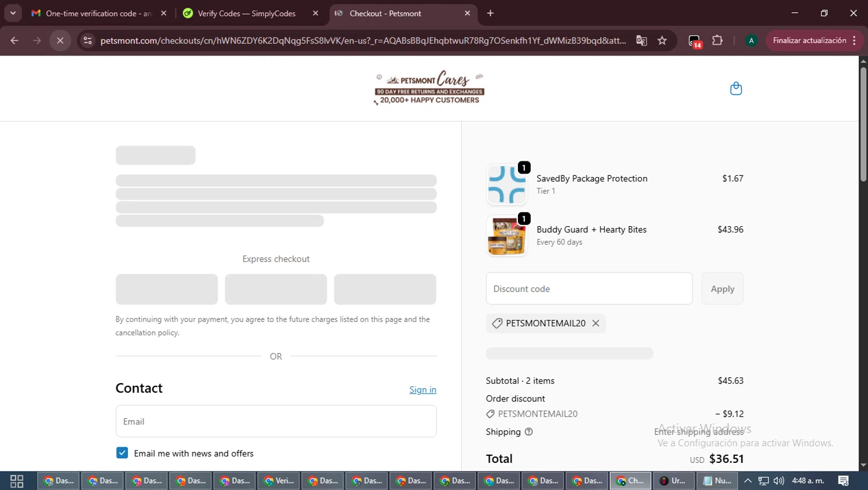Click the petsmont.com URL in address bar

[363, 40]
